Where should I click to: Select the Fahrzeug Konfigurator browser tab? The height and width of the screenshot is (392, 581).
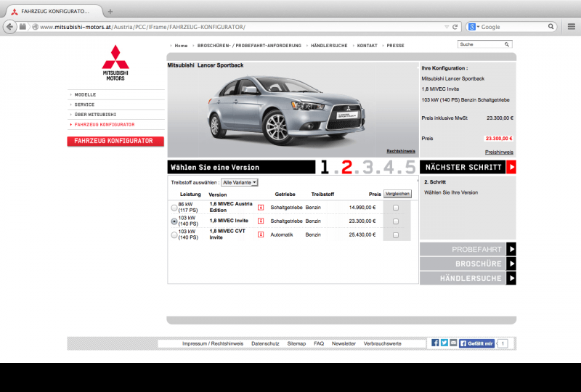click(55, 12)
